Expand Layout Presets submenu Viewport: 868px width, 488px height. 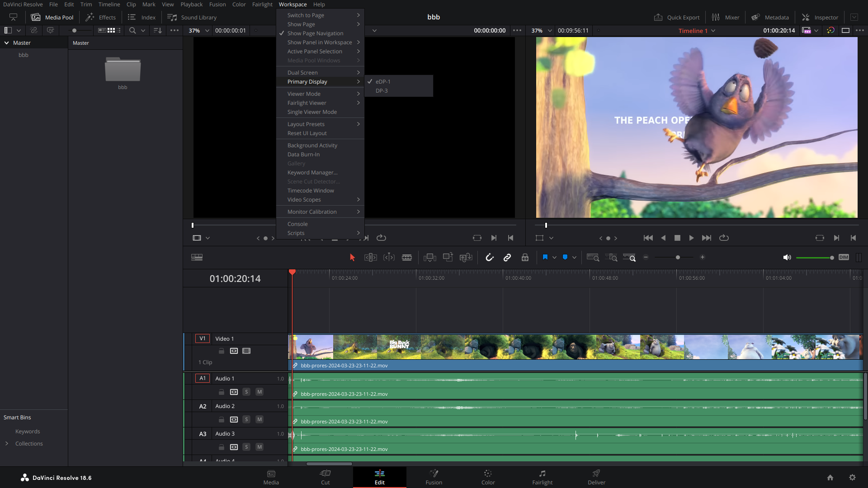(320, 124)
